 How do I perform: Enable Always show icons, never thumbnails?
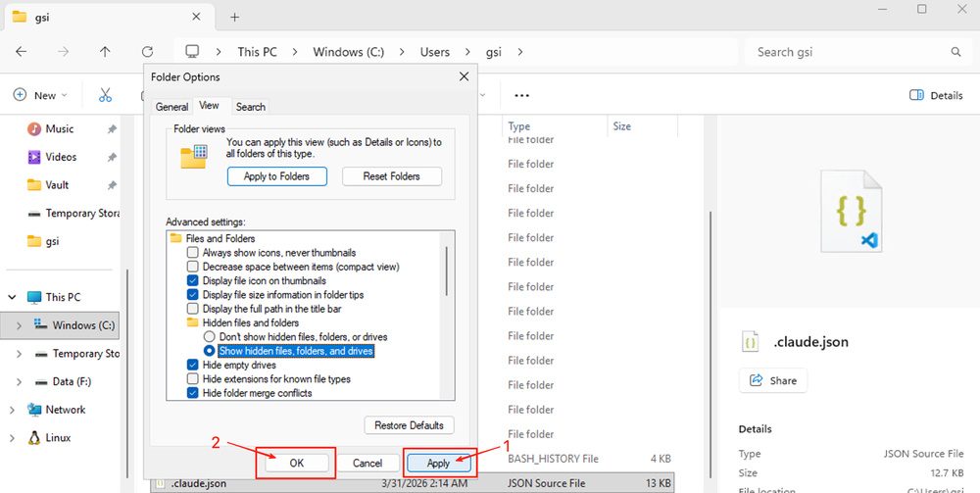[x=193, y=253]
